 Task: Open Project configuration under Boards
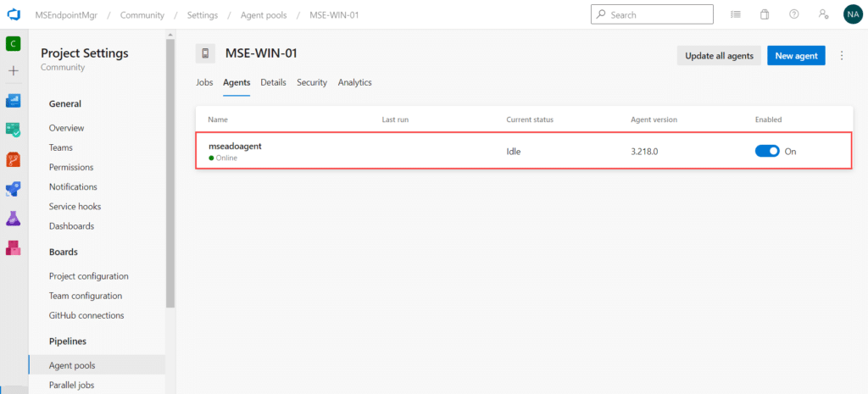click(88, 276)
